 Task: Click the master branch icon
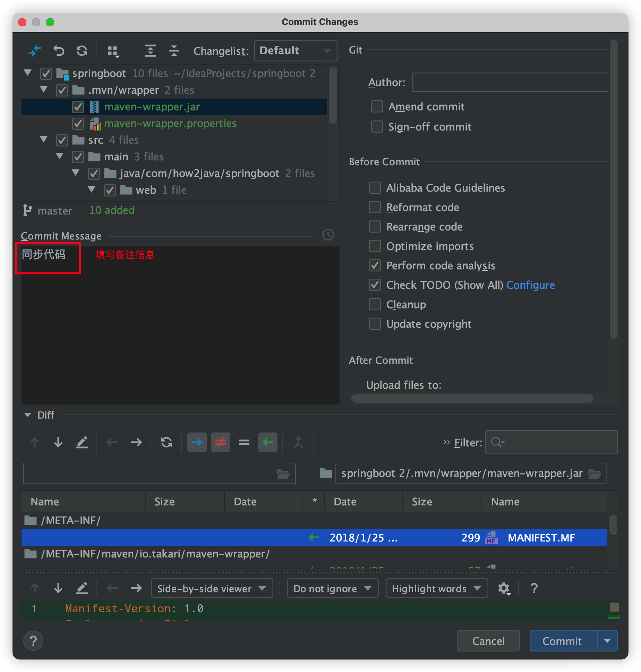tap(27, 210)
